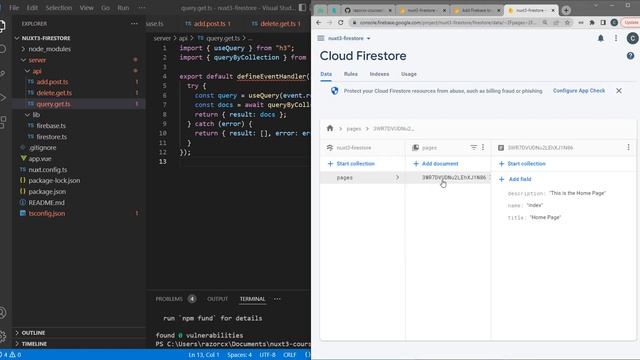Open firebase.ts in Explorer
This screenshot has height=360, width=640.
(x=51, y=126)
